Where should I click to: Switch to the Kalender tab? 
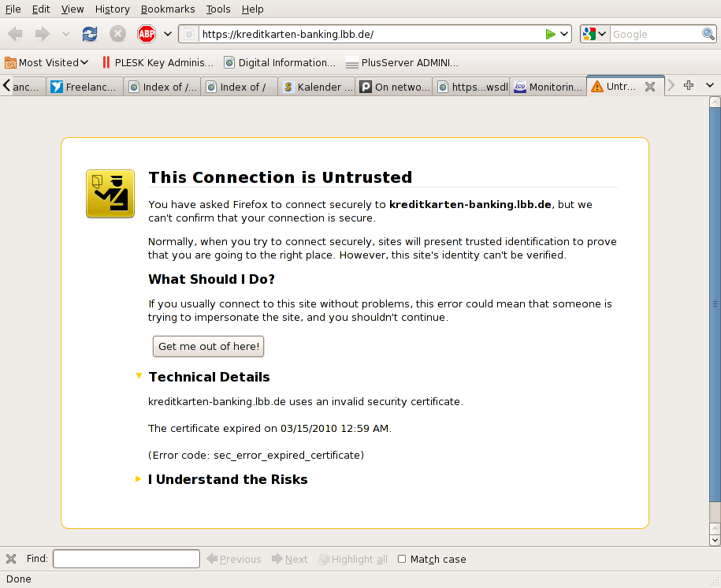coord(316,87)
